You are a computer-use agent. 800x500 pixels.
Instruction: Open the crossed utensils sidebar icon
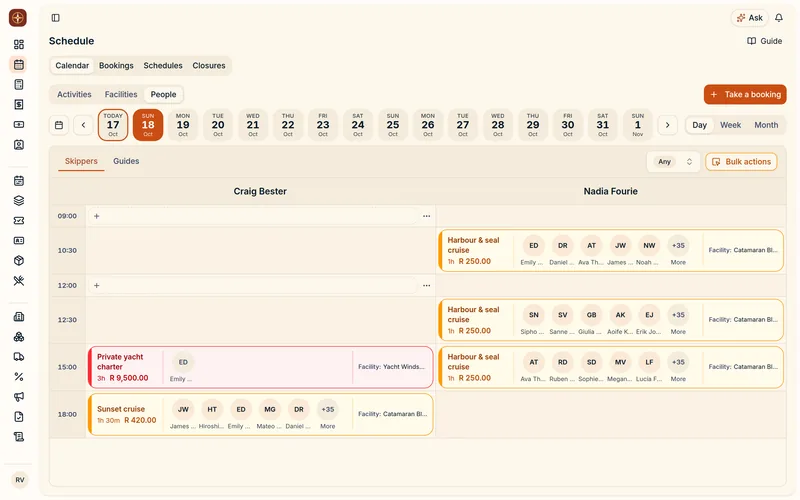click(x=19, y=281)
